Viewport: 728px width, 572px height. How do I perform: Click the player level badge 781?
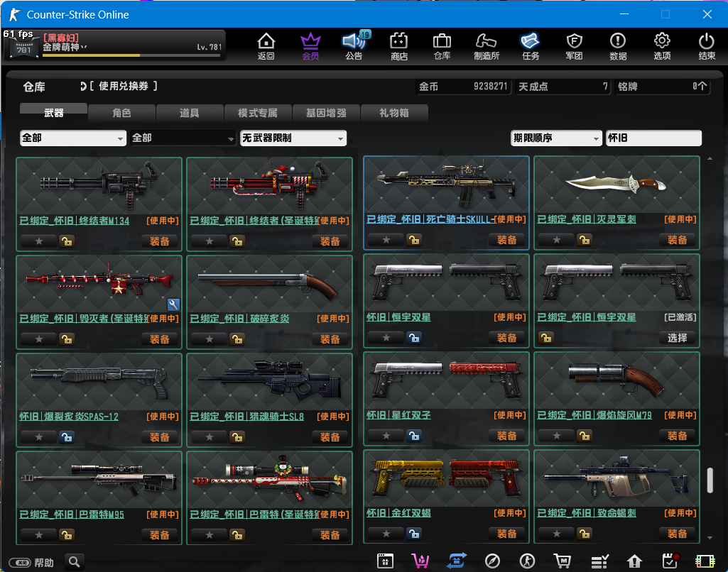[x=23, y=49]
